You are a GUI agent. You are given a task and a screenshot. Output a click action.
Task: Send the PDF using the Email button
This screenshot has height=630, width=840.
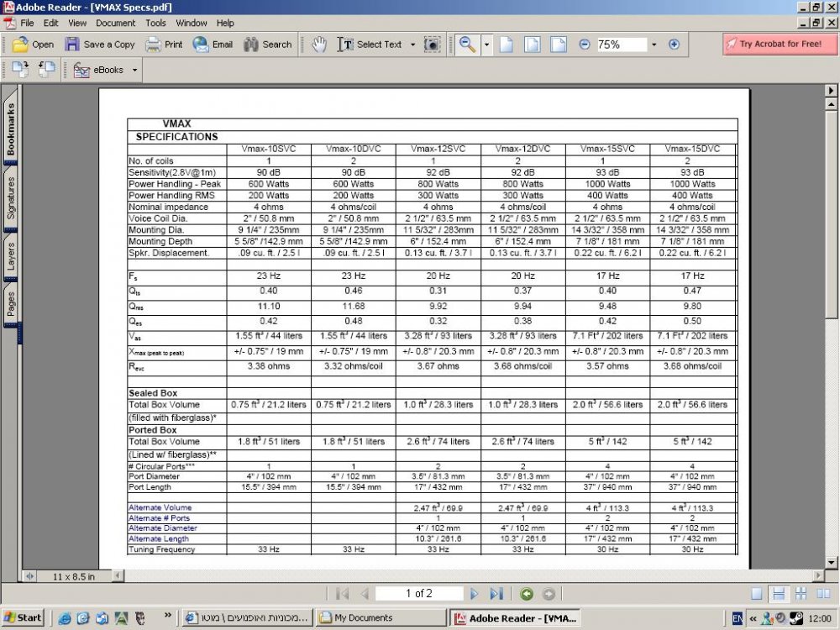(213, 45)
